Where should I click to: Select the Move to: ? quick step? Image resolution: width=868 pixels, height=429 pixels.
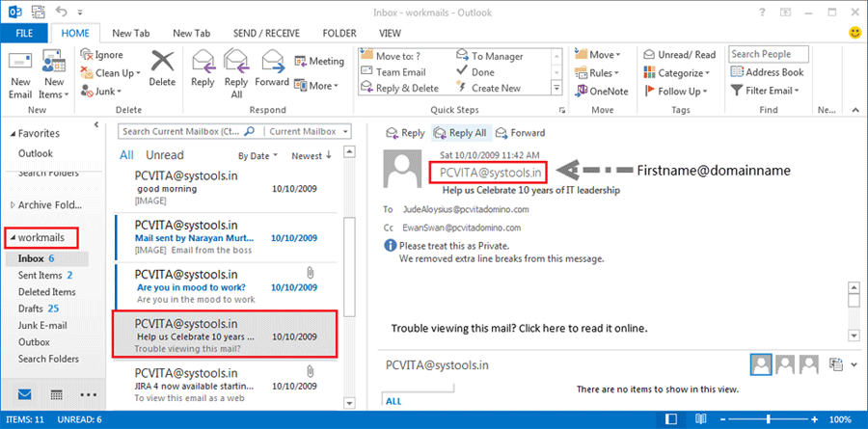[391, 56]
